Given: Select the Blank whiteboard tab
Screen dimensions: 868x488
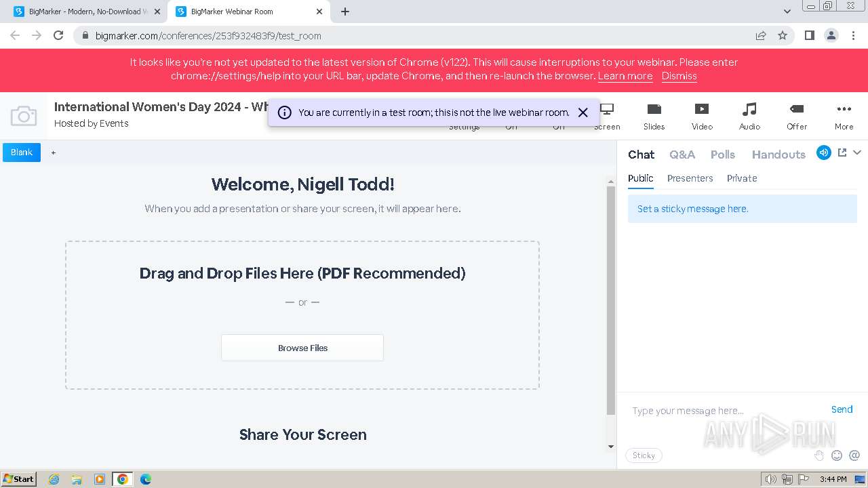Looking at the screenshot, I should click(22, 152).
